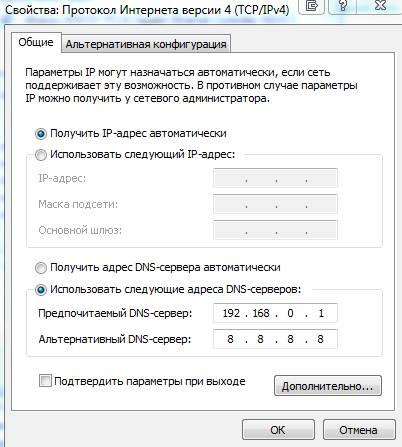Choose Использовать следующие адреса DNS-серверов

(x=41, y=290)
